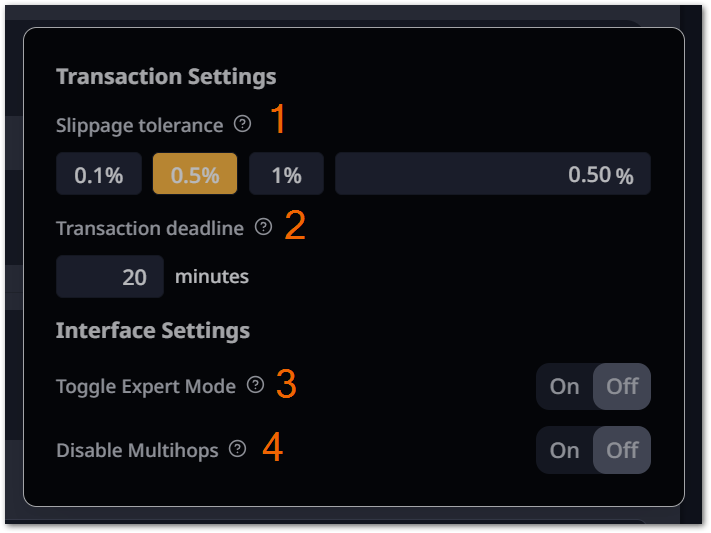Focus the custom slippage percentage field

(x=492, y=174)
